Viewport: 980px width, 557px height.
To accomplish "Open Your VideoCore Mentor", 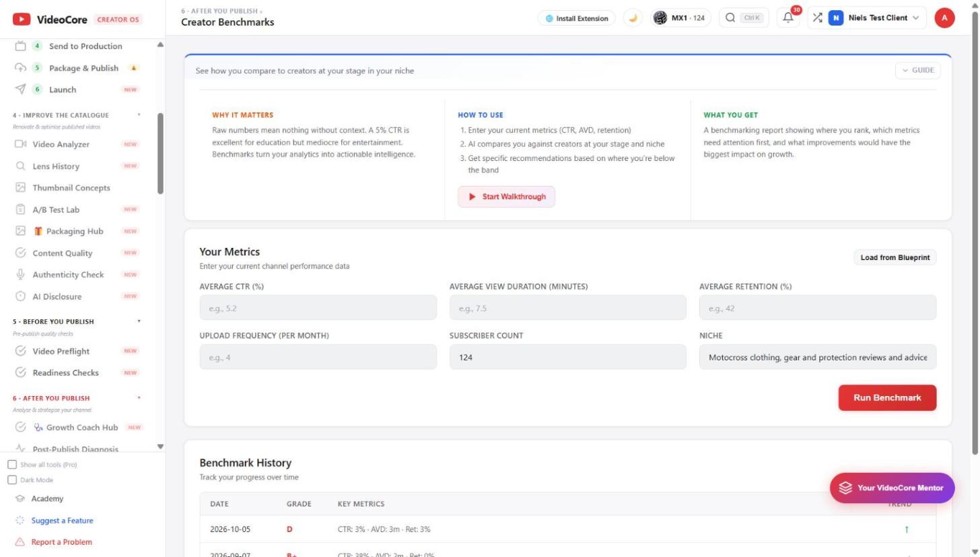I will pyautogui.click(x=892, y=488).
